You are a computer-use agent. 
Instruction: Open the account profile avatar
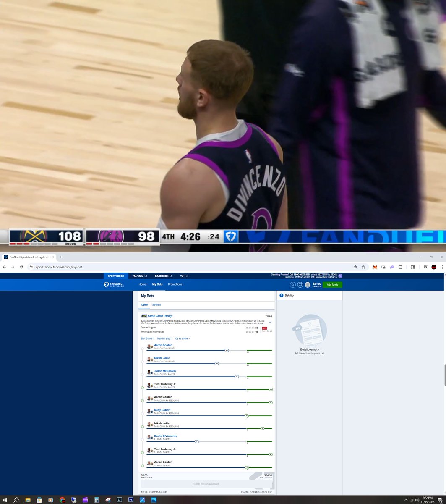click(308, 285)
